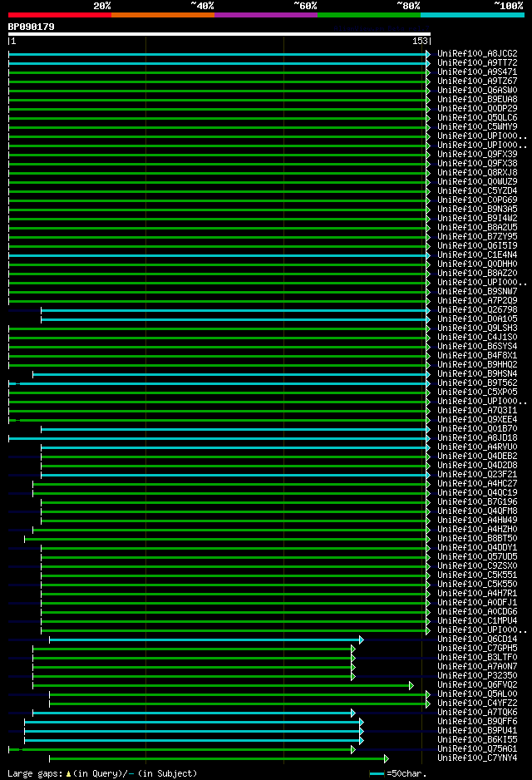Select the UniRef100_C5YZD4 label
The image size is (532, 780).
pyautogui.click(x=477, y=191)
